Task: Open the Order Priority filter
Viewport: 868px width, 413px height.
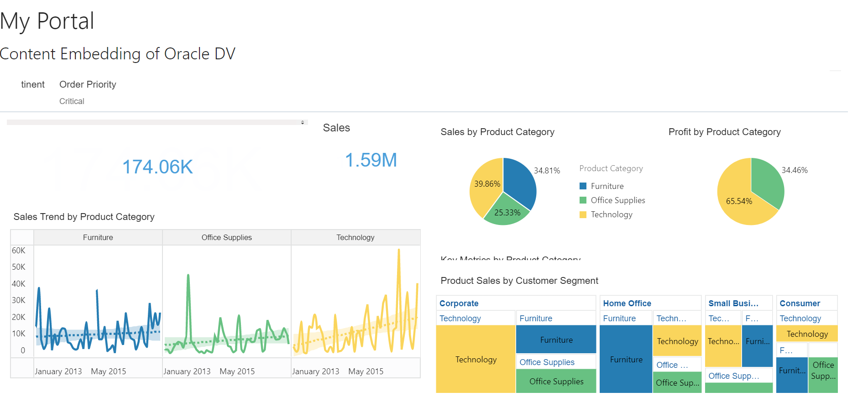Action: point(88,84)
